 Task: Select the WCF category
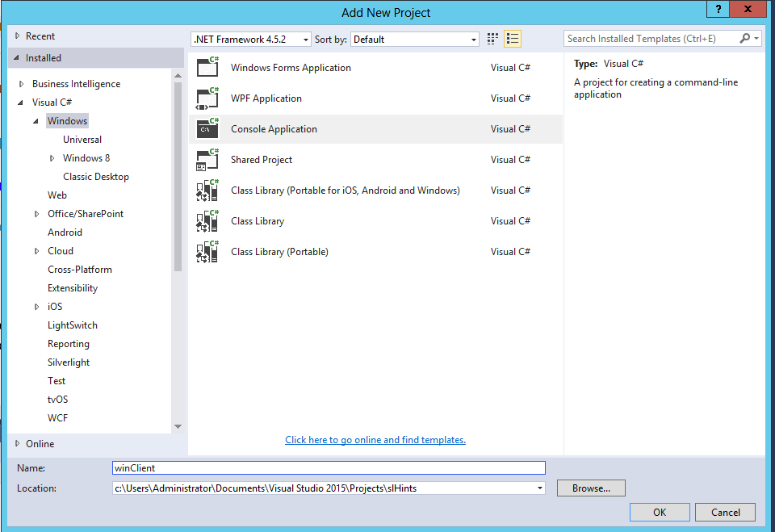tap(57, 418)
